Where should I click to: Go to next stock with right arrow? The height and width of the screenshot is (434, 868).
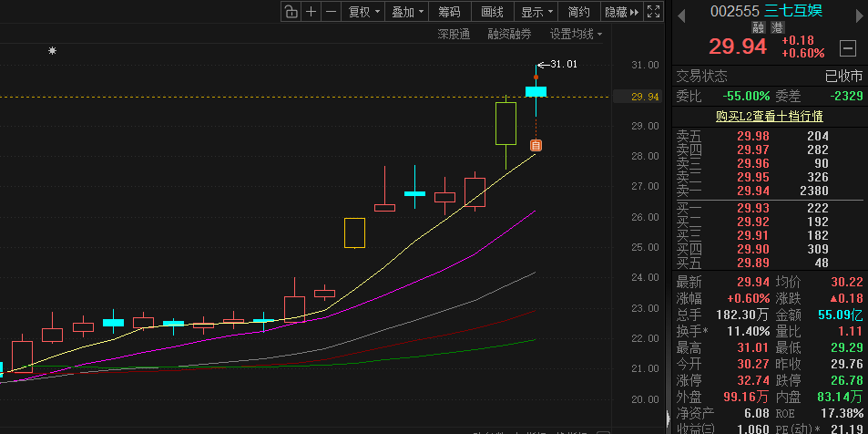pyautogui.click(x=856, y=13)
